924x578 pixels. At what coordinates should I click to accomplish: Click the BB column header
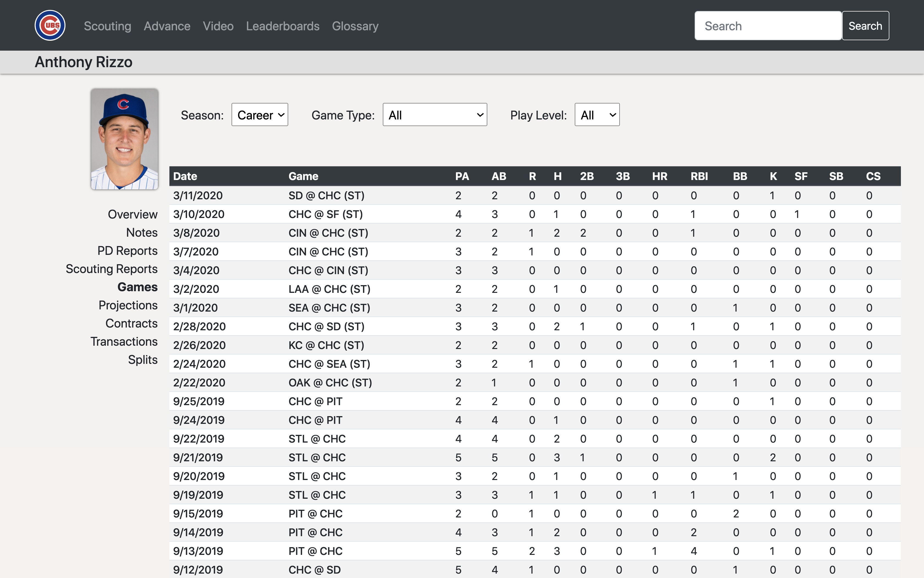[740, 176]
